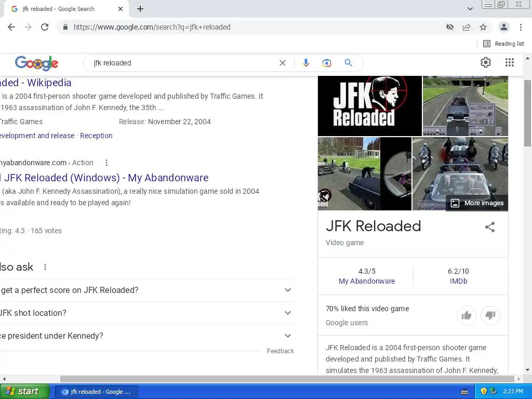The width and height of the screenshot is (532, 399).
Task: Open JFK Reloaded (Windows) - My Abandonware link
Action: [x=104, y=178]
